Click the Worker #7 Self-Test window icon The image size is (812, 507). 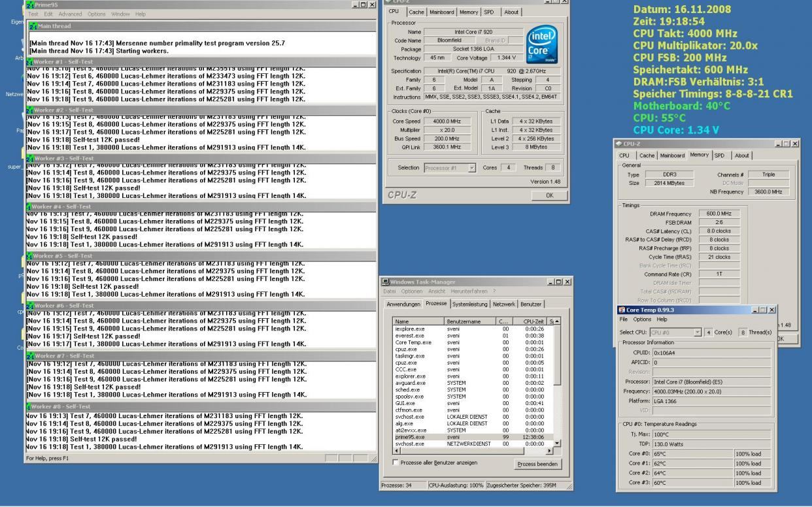tap(31, 355)
